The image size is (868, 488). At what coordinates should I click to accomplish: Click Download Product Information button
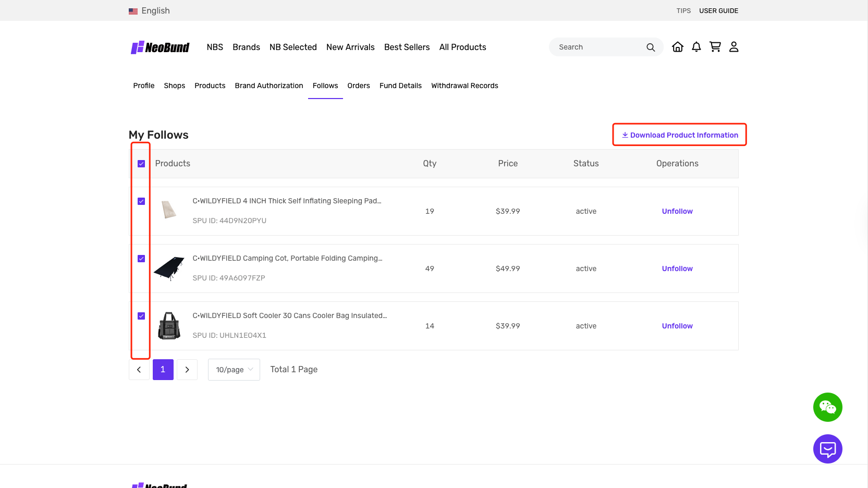coord(680,135)
